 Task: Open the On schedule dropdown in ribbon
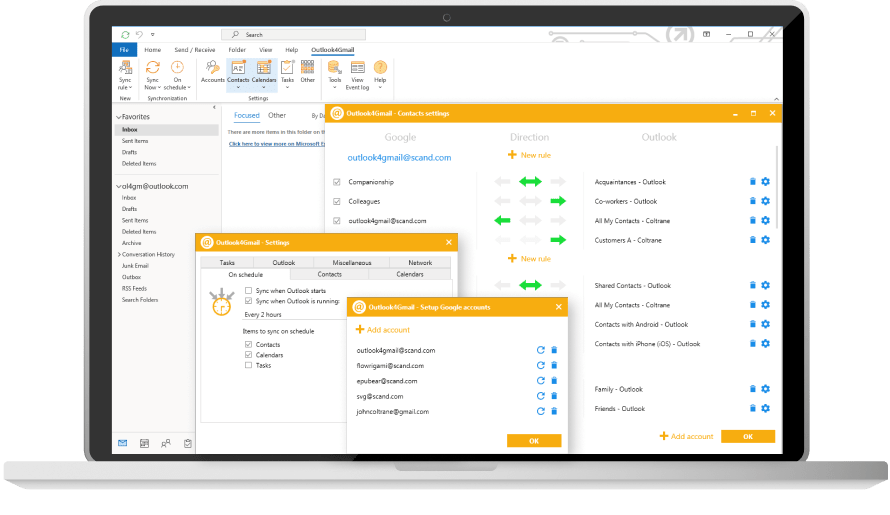[177, 75]
